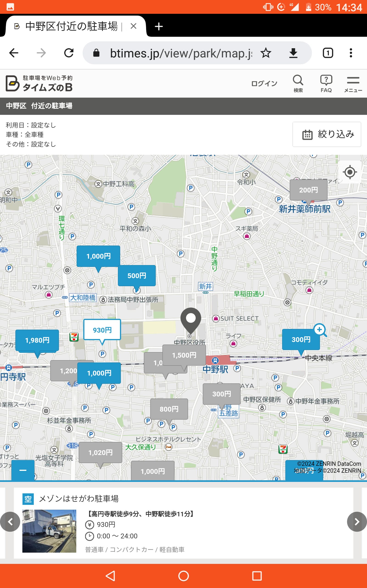This screenshot has height=588, width=367.
Task: Select the 1,500円 parking price pin
Action: [184, 355]
